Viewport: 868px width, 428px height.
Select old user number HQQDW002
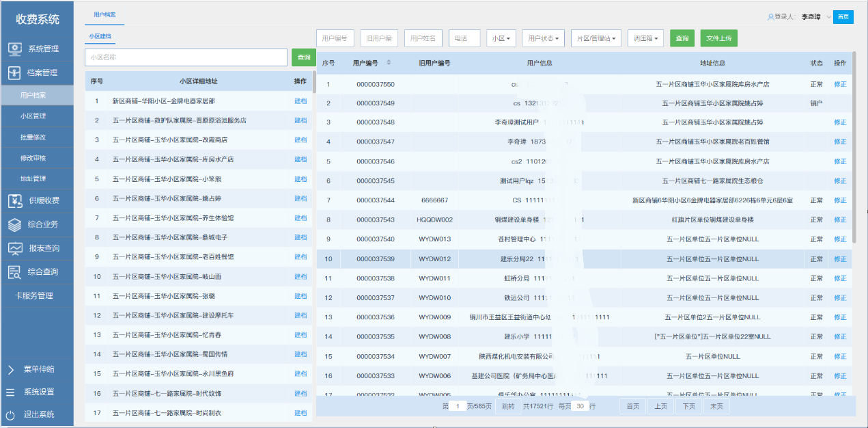[435, 220]
